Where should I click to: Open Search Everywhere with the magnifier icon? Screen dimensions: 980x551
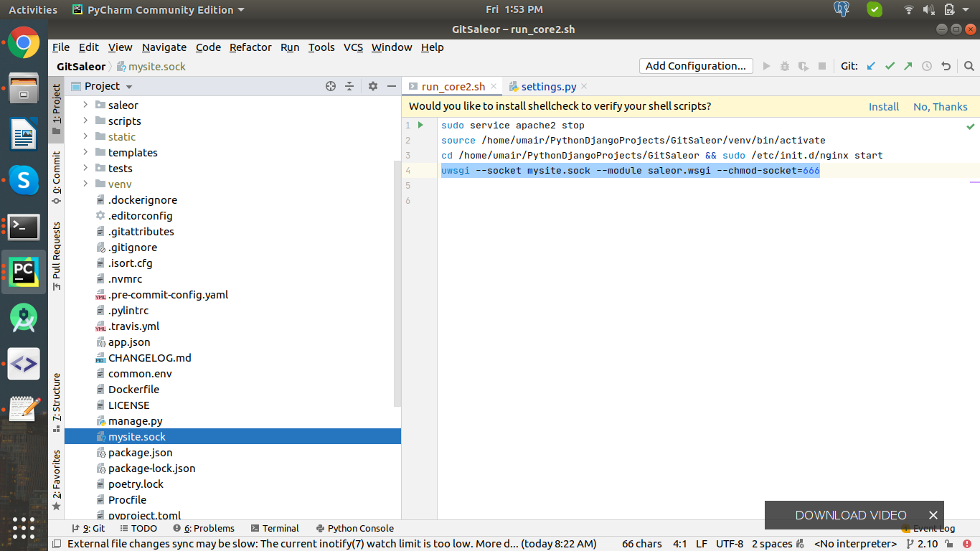968,65
